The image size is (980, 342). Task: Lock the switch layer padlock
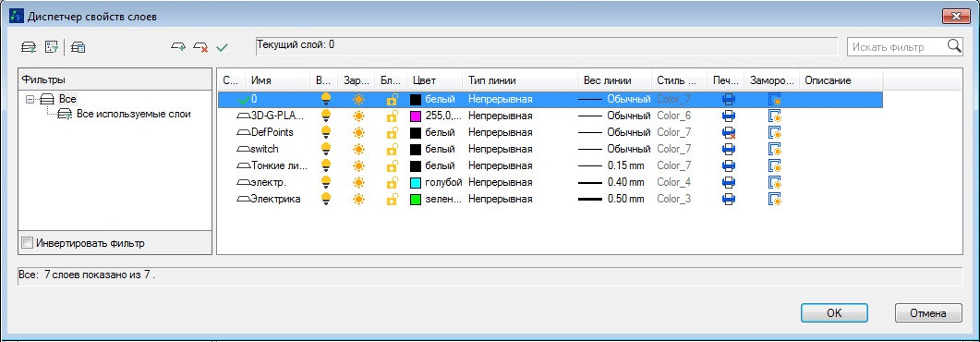coord(393,149)
